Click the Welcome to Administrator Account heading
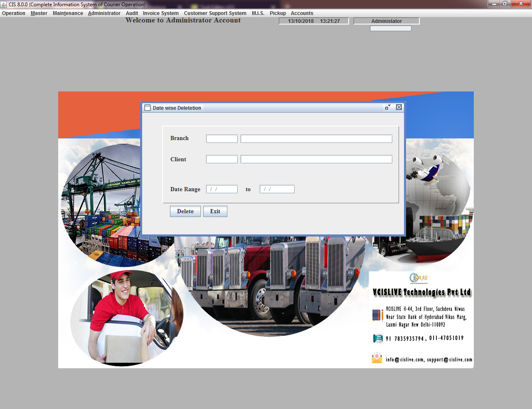 click(183, 20)
